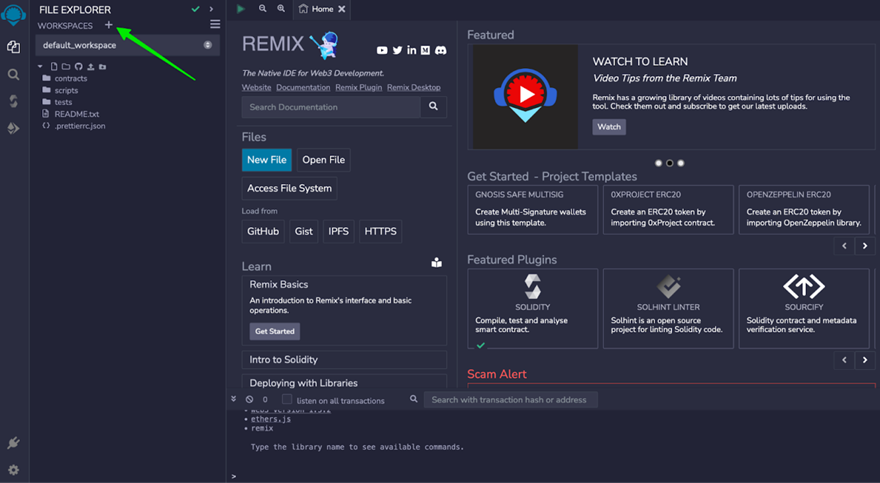Click the New File button
The image size is (880, 483).
pos(267,160)
